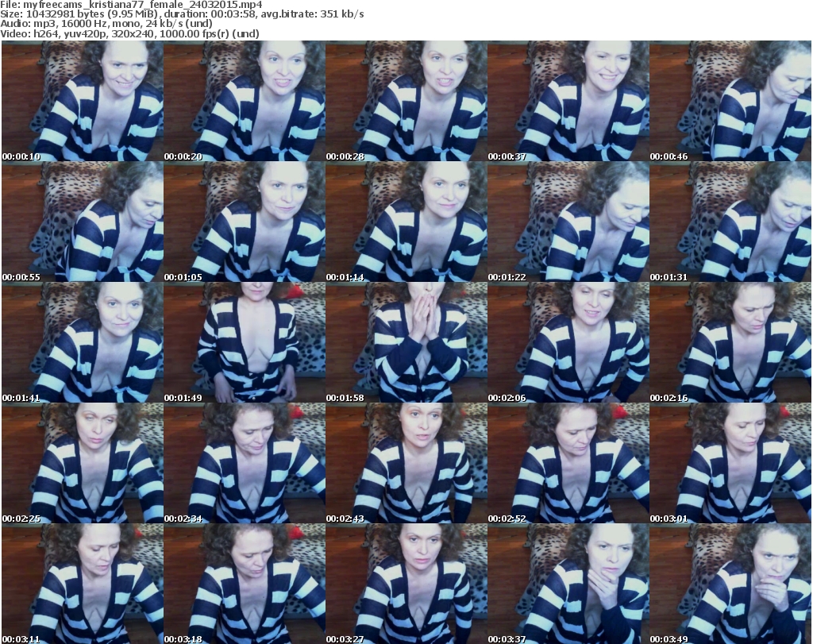Click the frame labeled 00:01:49
The image size is (813, 644).
245,343
